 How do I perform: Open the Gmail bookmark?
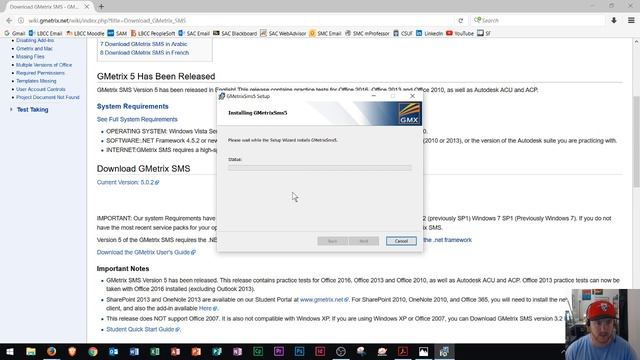[15, 33]
